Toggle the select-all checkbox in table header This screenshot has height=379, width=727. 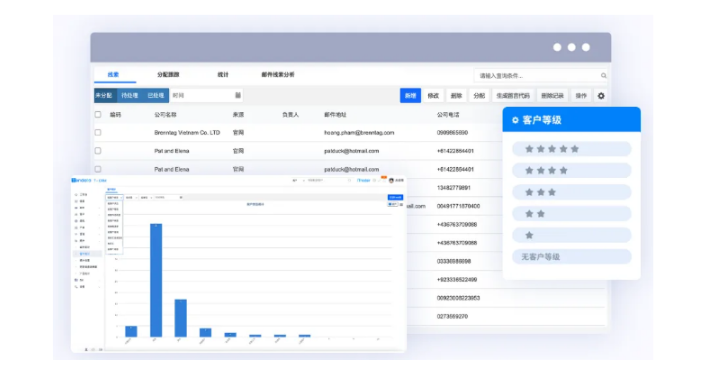click(x=98, y=114)
